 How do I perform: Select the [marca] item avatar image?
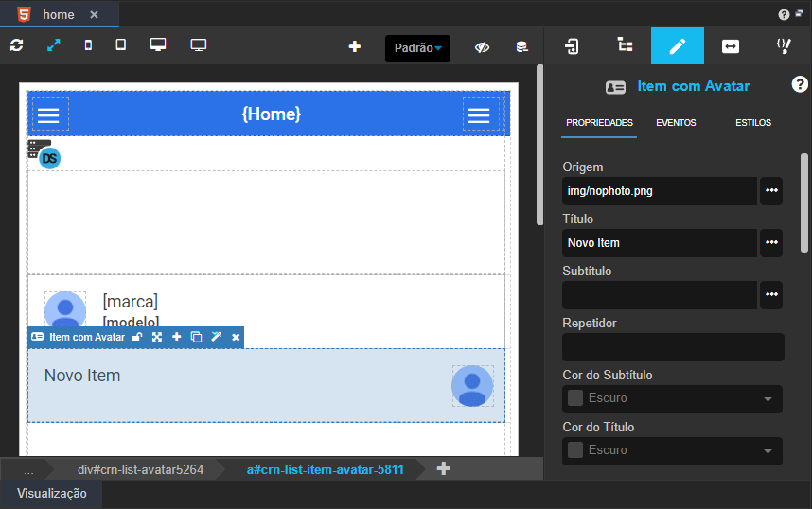(x=65, y=309)
